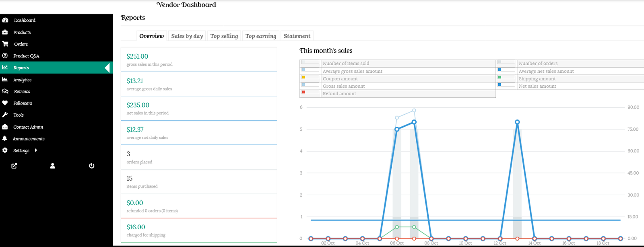This screenshot has height=247, width=644.
Task: Click the power logout icon
Action: point(92,166)
